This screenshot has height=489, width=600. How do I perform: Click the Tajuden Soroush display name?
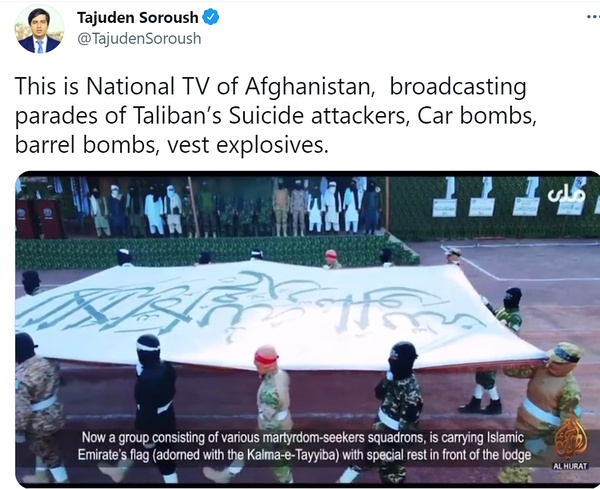click(138, 18)
